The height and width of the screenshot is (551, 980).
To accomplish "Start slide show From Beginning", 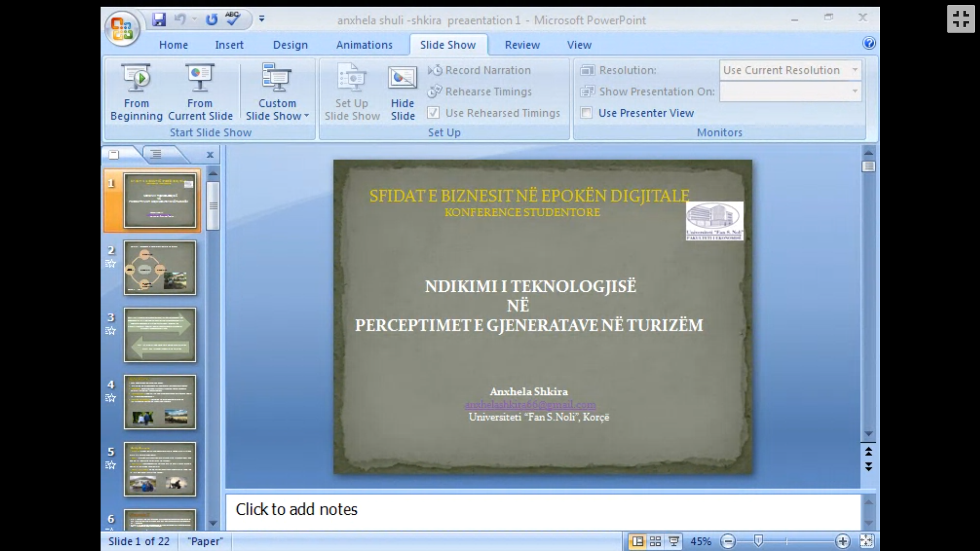I will (136, 92).
